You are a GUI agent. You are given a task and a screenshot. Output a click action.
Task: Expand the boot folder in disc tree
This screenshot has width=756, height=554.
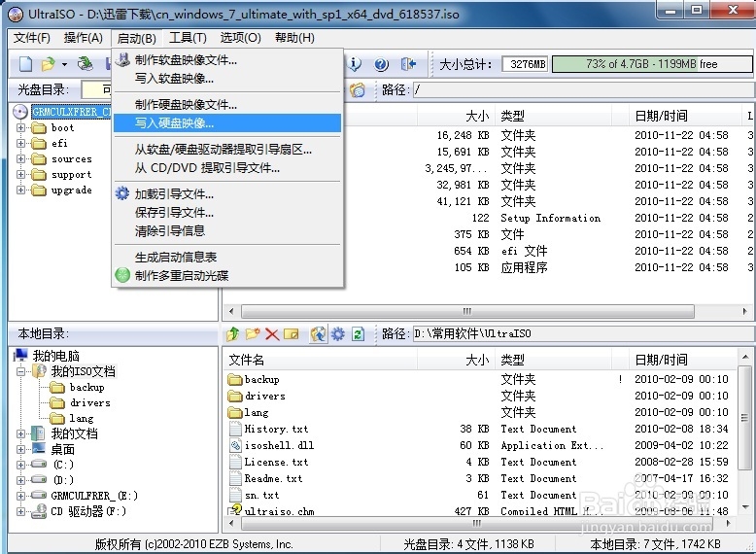tap(22, 127)
